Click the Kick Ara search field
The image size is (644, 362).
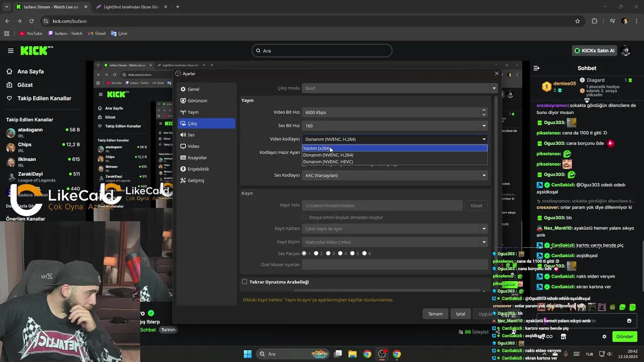pyautogui.click(x=321, y=51)
